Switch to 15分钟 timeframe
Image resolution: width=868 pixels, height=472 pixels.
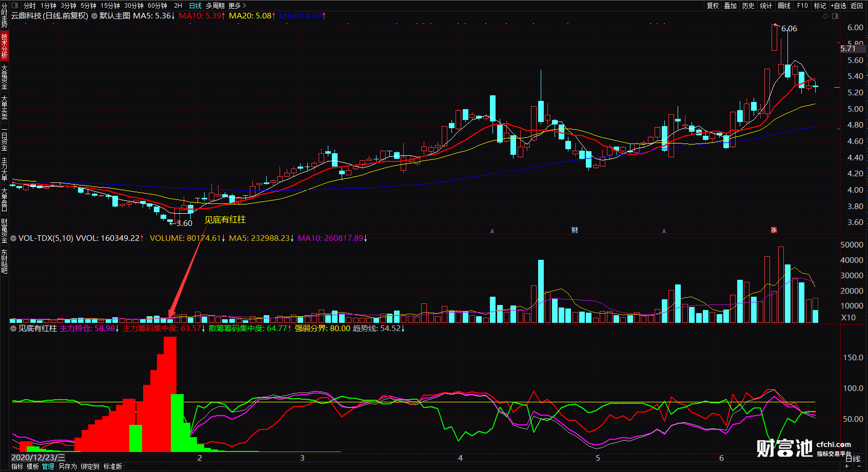pos(110,6)
